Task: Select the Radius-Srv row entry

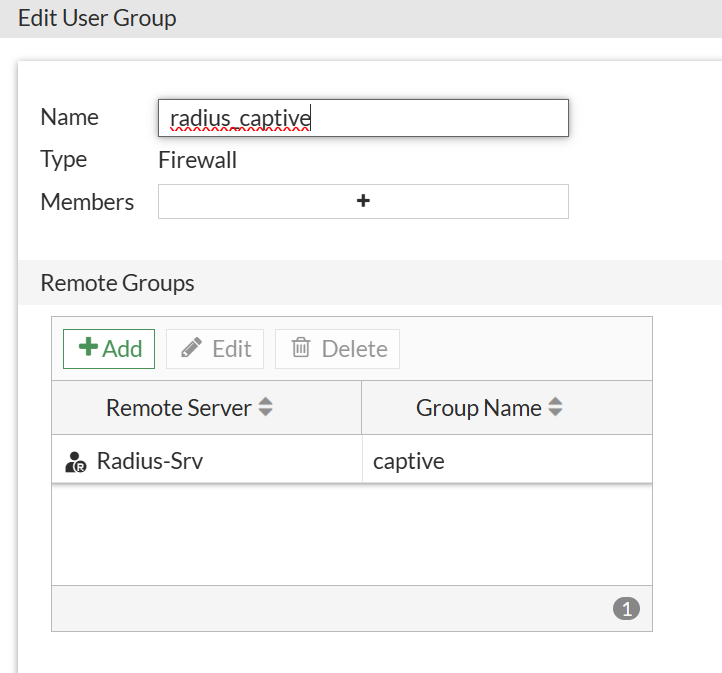Action: pos(150,462)
